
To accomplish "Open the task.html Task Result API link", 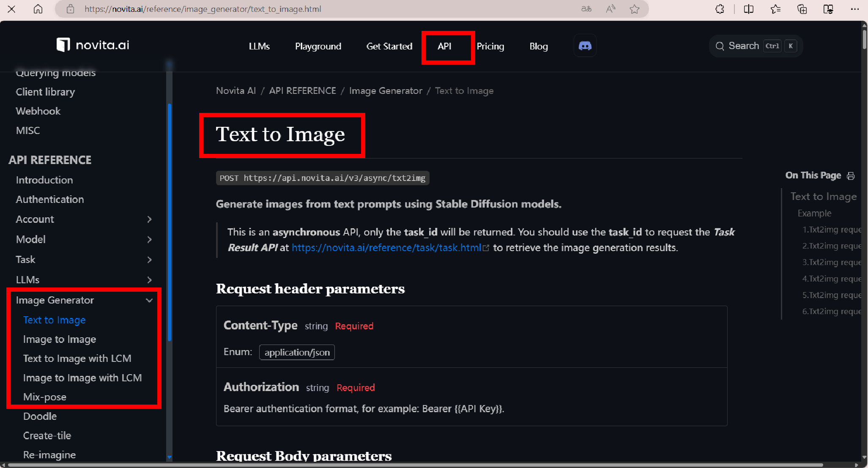I will (386, 248).
